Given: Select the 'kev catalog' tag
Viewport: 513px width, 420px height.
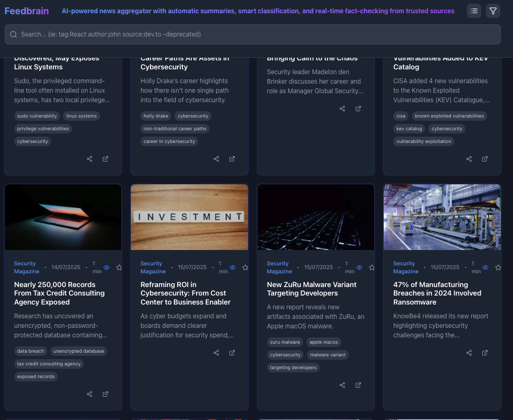Looking at the screenshot, I should (409, 129).
